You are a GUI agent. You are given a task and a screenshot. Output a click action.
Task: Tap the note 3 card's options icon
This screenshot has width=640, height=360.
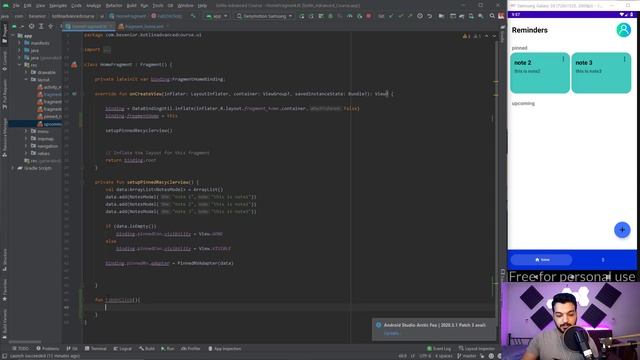point(624,60)
